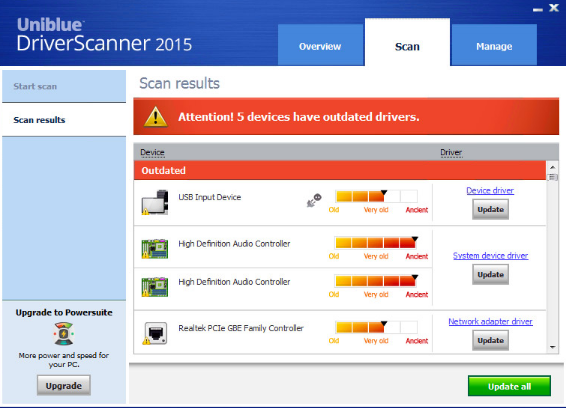Click the Device column header
Screen dimensions: 566x408
tap(152, 152)
